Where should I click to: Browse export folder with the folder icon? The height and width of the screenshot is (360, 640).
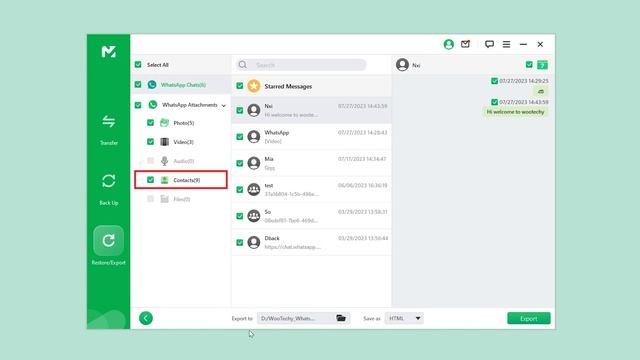341,318
